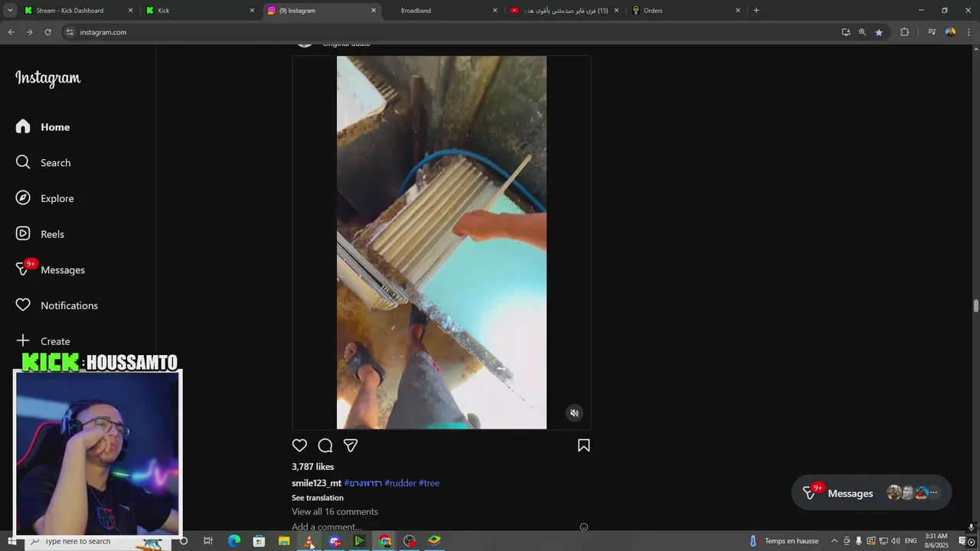The image size is (980, 551).
Task: Open Microsoft Store from taskbar
Action: 259,541
